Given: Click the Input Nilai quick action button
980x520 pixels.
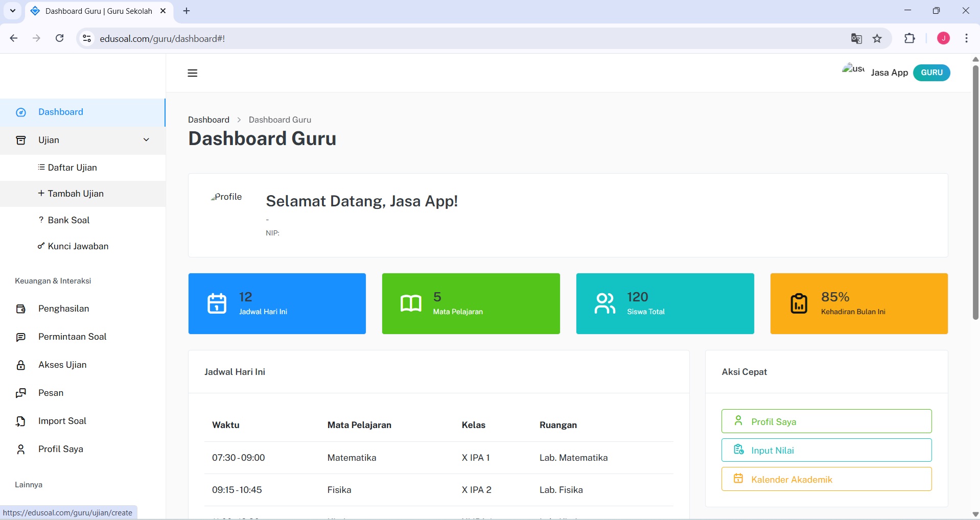Looking at the screenshot, I should click(826, 450).
